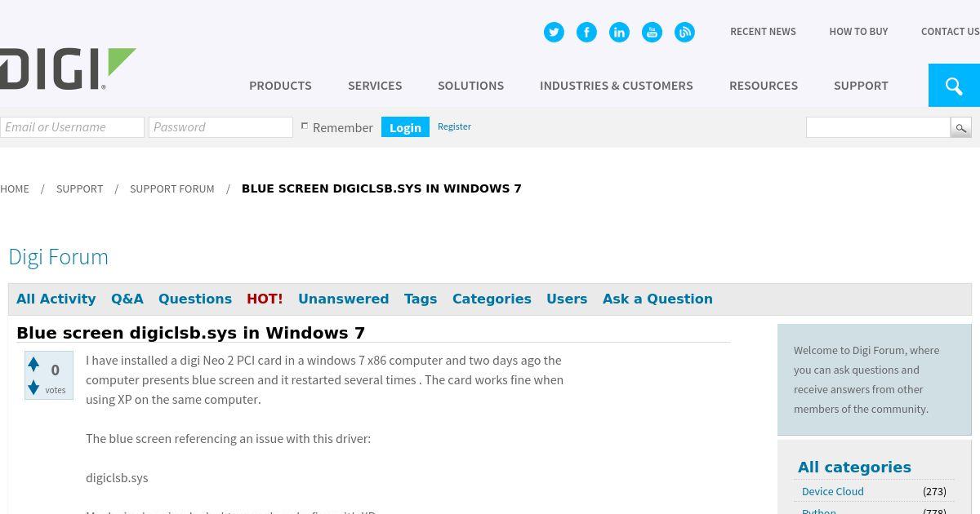Image resolution: width=980 pixels, height=514 pixels.
Task: Click the Register link
Action: [454, 126]
